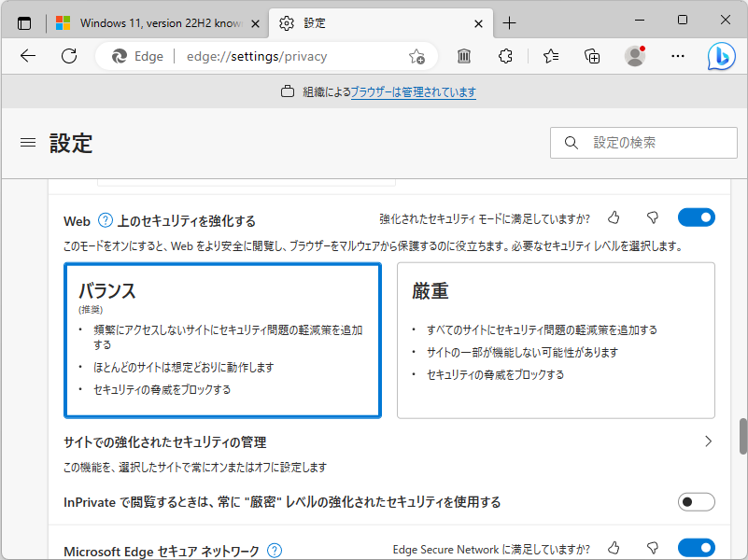This screenshot has height=560, width=748.
Task: Turn off the Edge Secure Network toggle
Action: point(696,548)
